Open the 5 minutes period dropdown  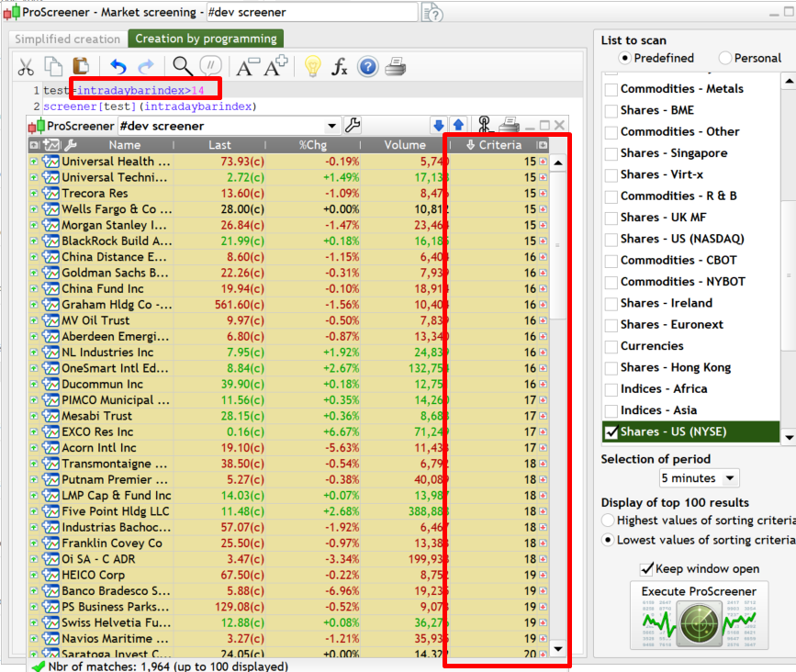[x=699, y=478]
